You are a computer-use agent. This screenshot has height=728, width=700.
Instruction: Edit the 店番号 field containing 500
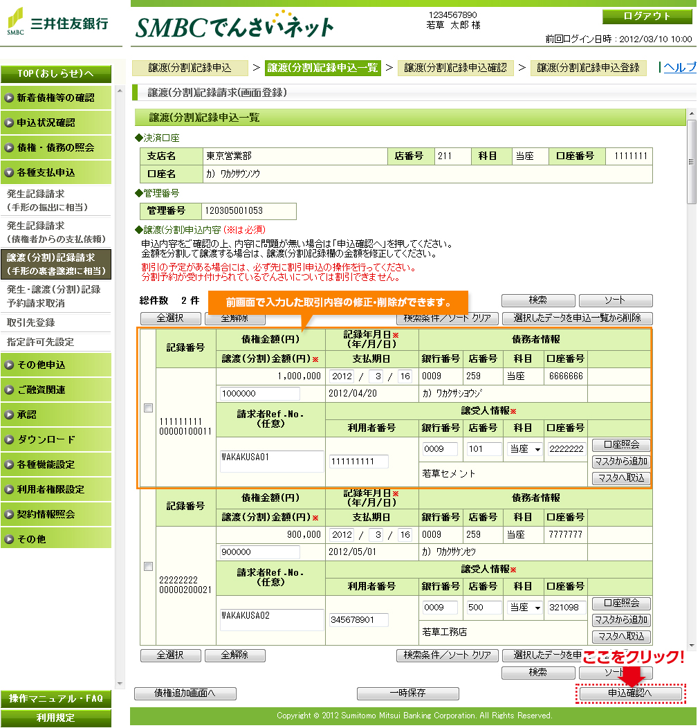[x=484, y=608]
